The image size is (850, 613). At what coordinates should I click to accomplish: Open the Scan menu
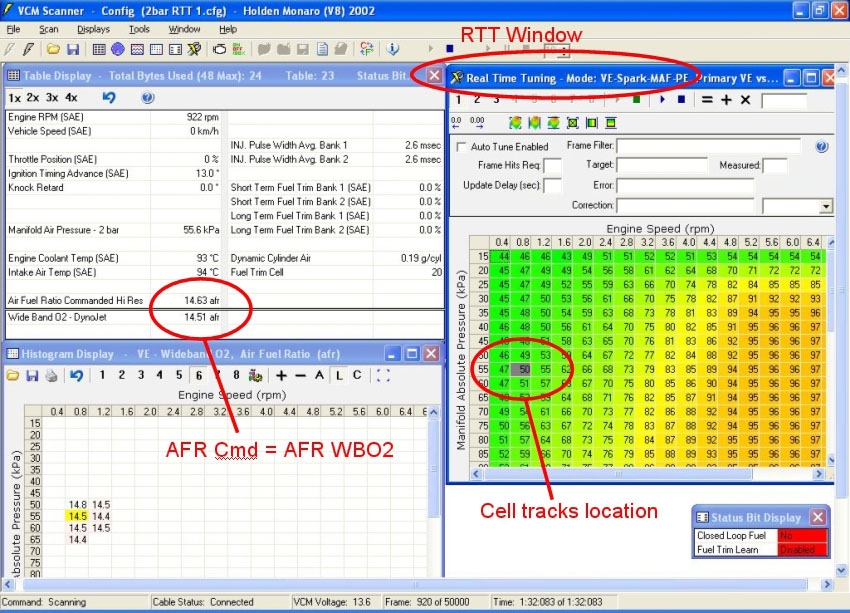48,29
